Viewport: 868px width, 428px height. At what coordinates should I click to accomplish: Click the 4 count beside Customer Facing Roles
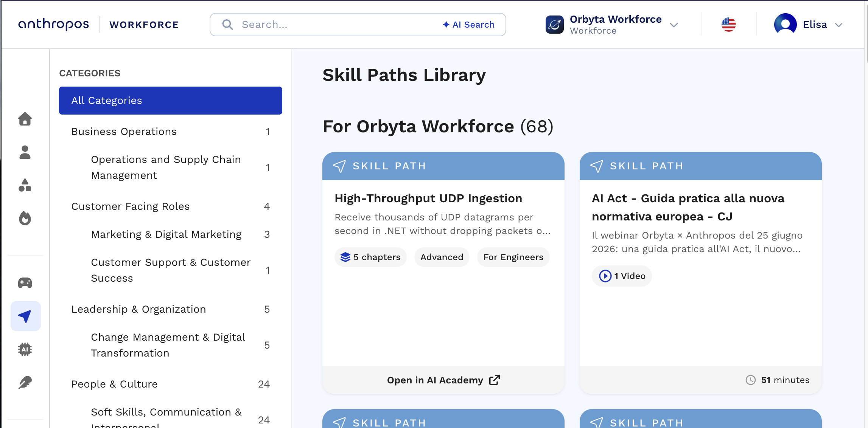coord(267,206)
